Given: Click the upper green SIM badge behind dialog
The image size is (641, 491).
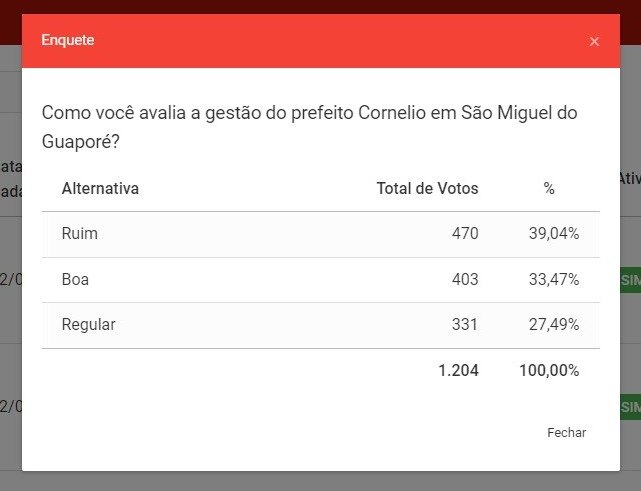Looking at the screenshot, I should point(630,280).
